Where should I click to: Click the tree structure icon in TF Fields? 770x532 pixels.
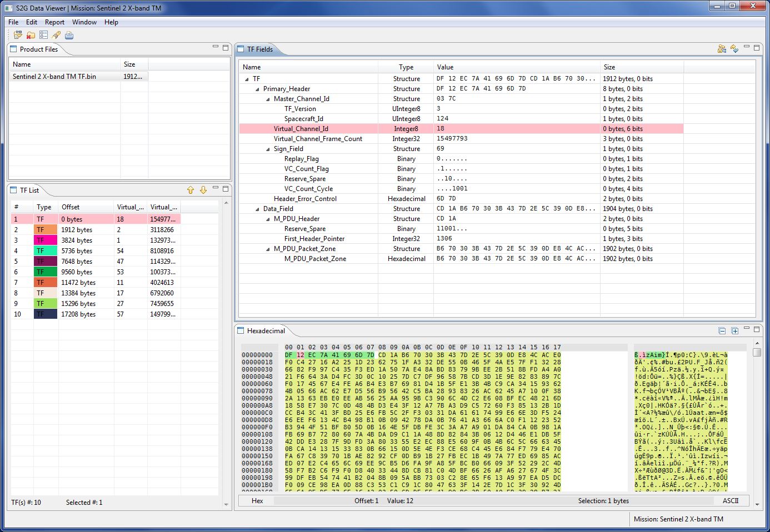(x=722, y=49)
